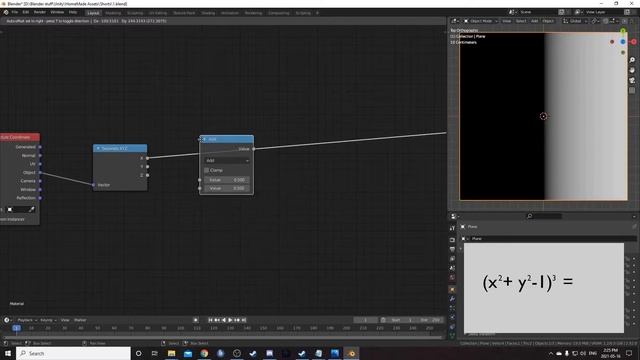640x360 pixels.
Task: Open the View Layer properties tab icon
Action: pos(452,259)
